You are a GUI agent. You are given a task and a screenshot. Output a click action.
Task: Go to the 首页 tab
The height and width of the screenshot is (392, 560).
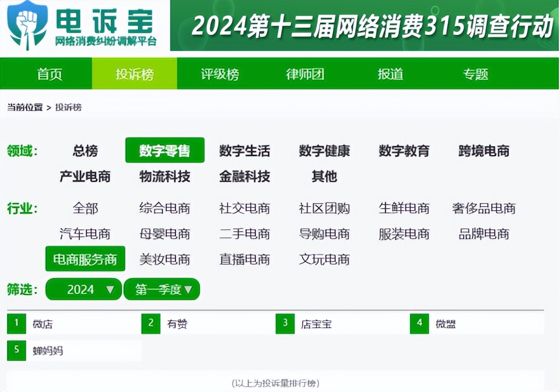(50, 74)
